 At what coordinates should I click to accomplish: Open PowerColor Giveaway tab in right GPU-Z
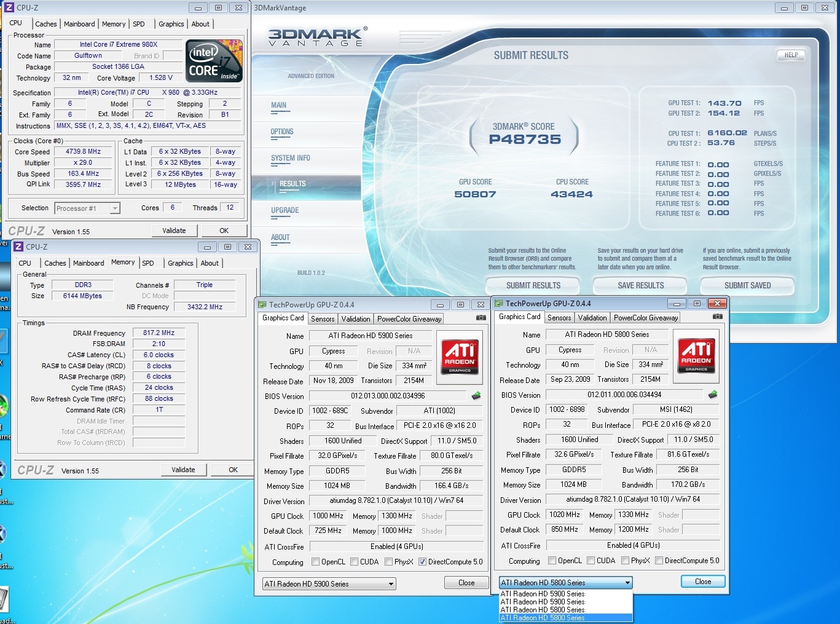coord(646,318)
